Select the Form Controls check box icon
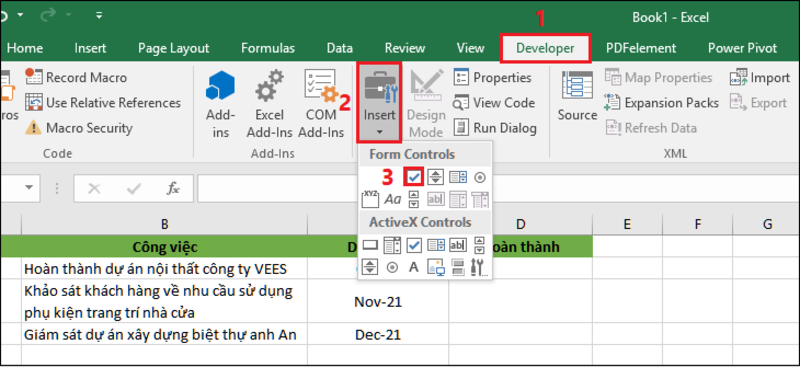Viewport: 800px width, 367px height. coord(414,177)
